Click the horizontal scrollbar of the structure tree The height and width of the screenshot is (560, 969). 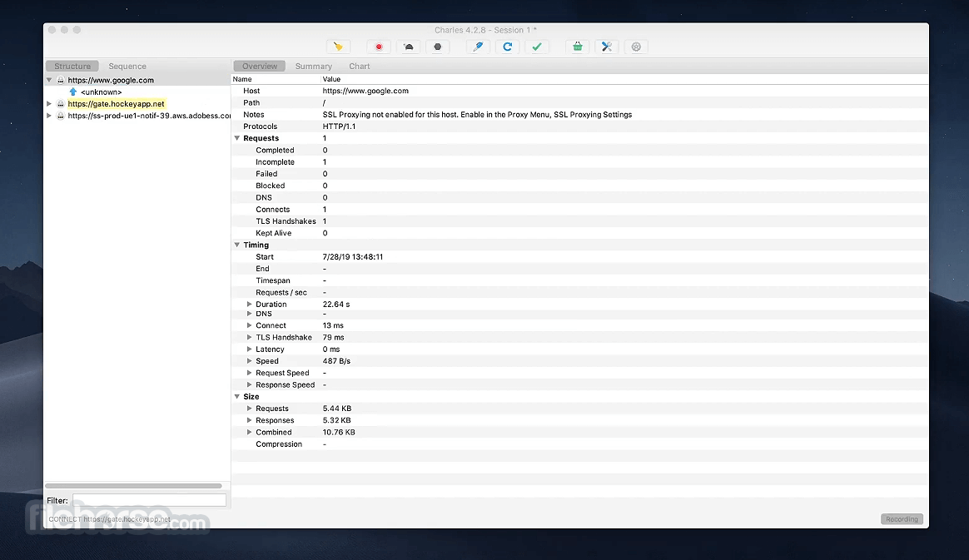tap(133, 486)
